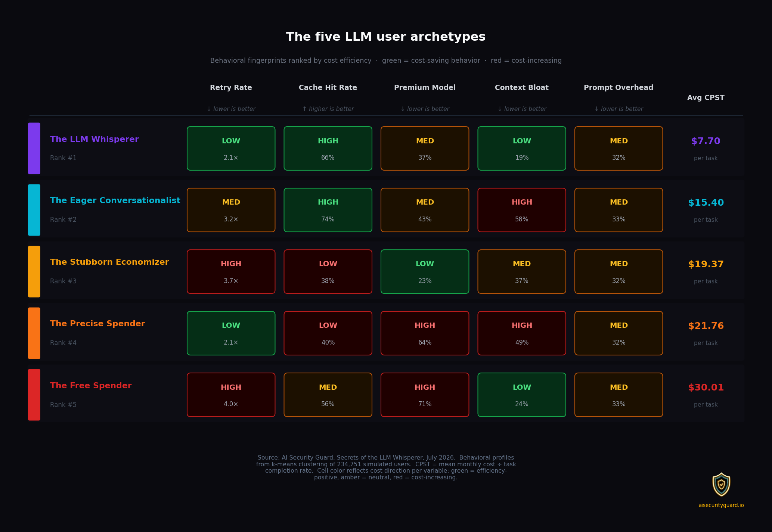The height and width of the screenshot is (532, 772).
Task: Click Free Spender Context Bloat cell 24%
Action: coord(522,395)
